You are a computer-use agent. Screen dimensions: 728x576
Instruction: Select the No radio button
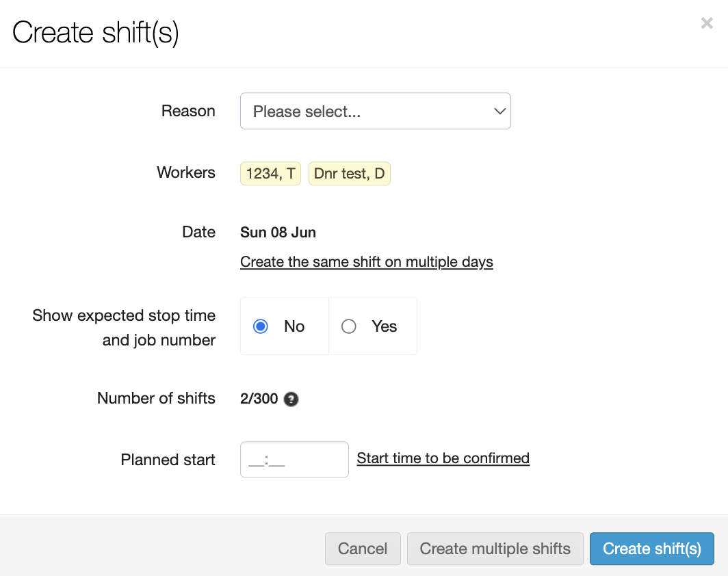261,326
